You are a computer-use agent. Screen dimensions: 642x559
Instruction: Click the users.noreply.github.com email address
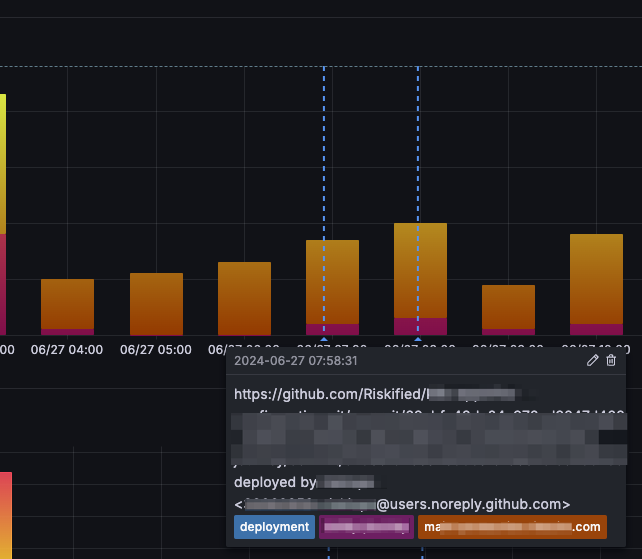point(402,504)
